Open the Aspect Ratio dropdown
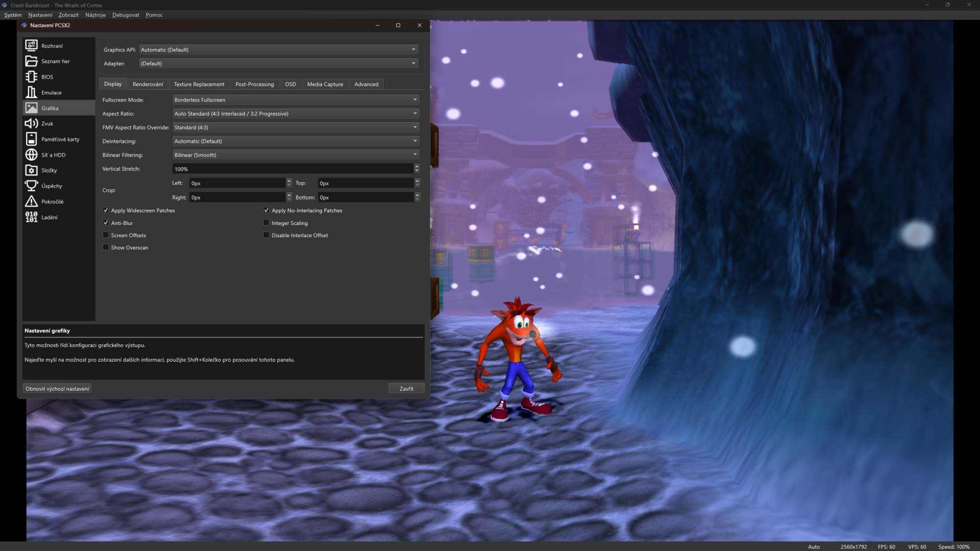Viewport: 980px width, 551px height. tap(295, 113)
